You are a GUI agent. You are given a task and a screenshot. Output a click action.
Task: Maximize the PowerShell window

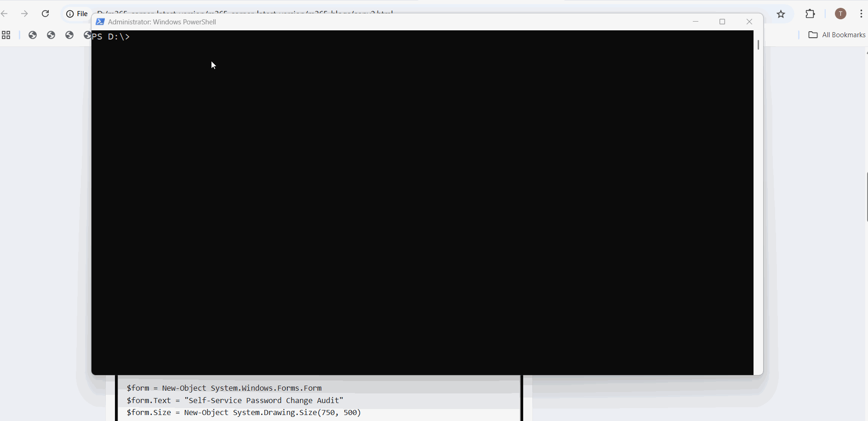(x=722, y=22)
